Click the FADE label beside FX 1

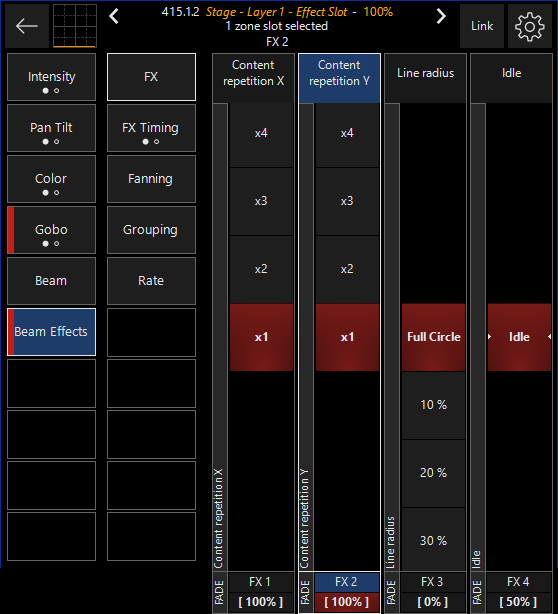coord(220,592)
